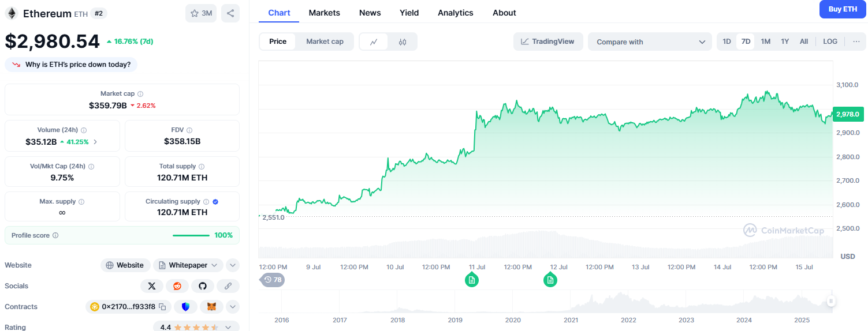868x331 pixels.
Task: Expand the Rating details chevron
Action: (x=228, y=327)
